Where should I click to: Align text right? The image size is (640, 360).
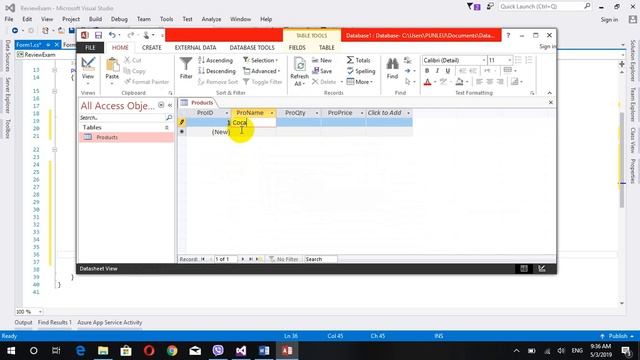[x=500, y=82]
